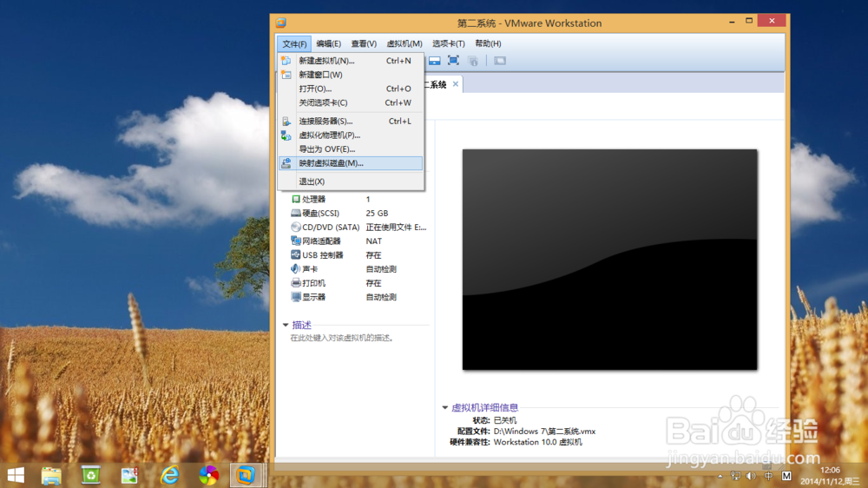Image resolution: width=868 pixels, height=488 pixels.
Task: Click the 已关机 status value
Action: [x=505, y=420]
